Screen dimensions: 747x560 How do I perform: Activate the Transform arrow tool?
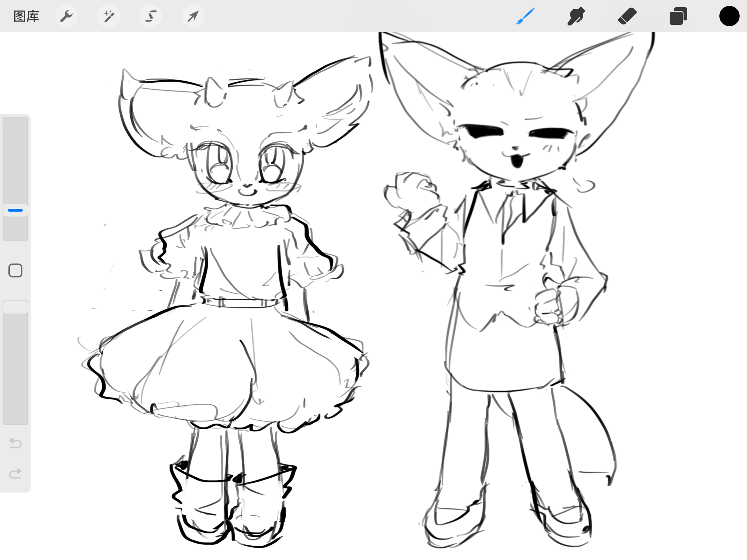pyautogui.click(x=193, y=16)
